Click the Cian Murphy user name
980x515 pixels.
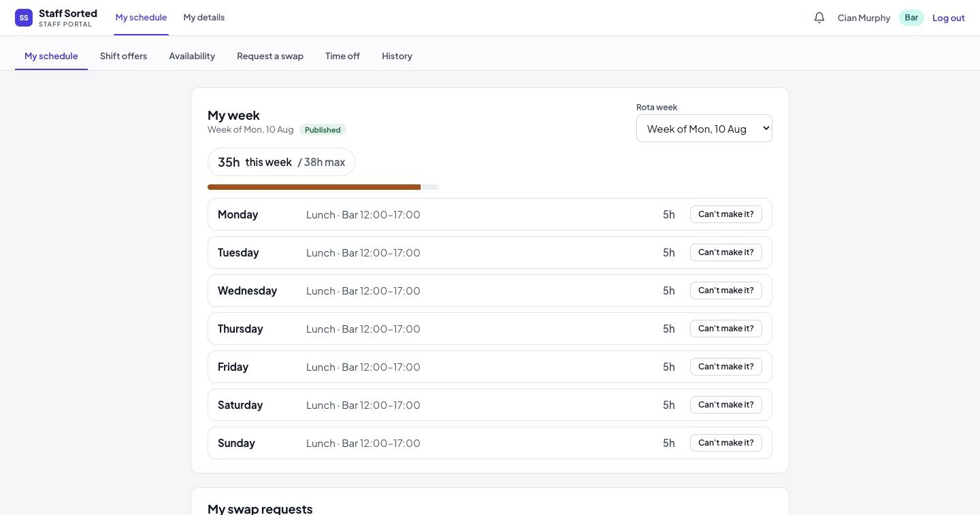coord(864,18)
